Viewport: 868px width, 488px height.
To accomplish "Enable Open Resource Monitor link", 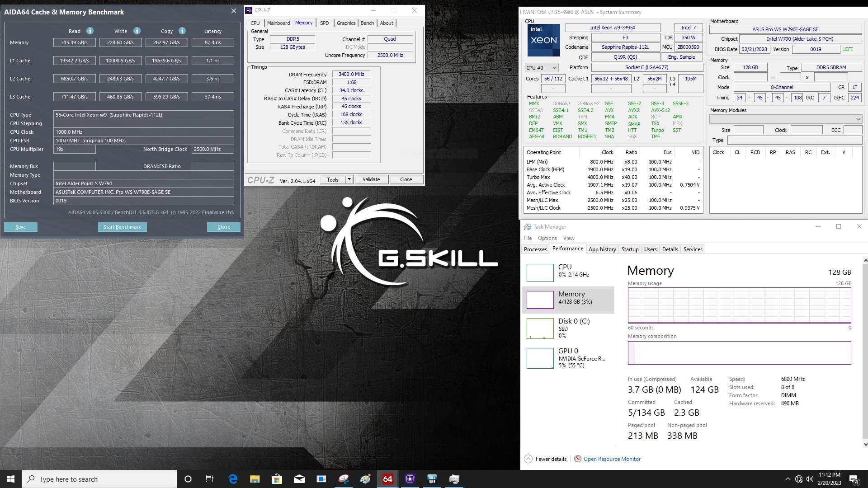I will click(x=612, y=459).
